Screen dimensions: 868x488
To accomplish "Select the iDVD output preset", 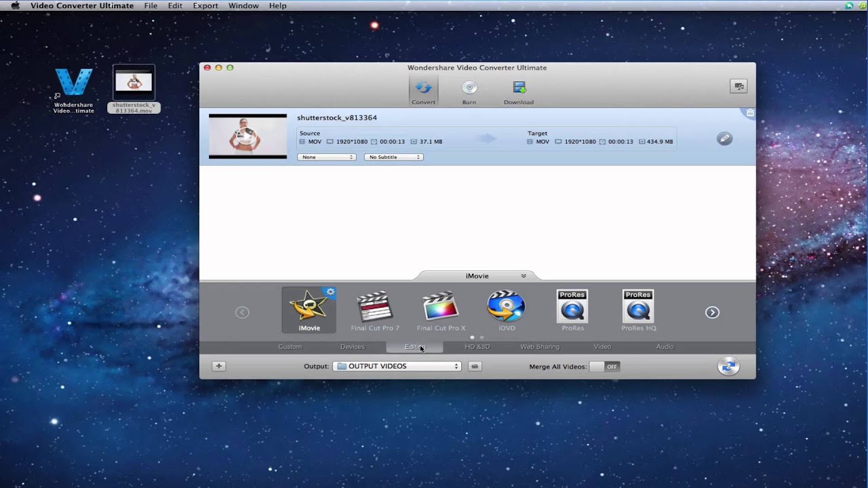I will (x=507, y=310).
